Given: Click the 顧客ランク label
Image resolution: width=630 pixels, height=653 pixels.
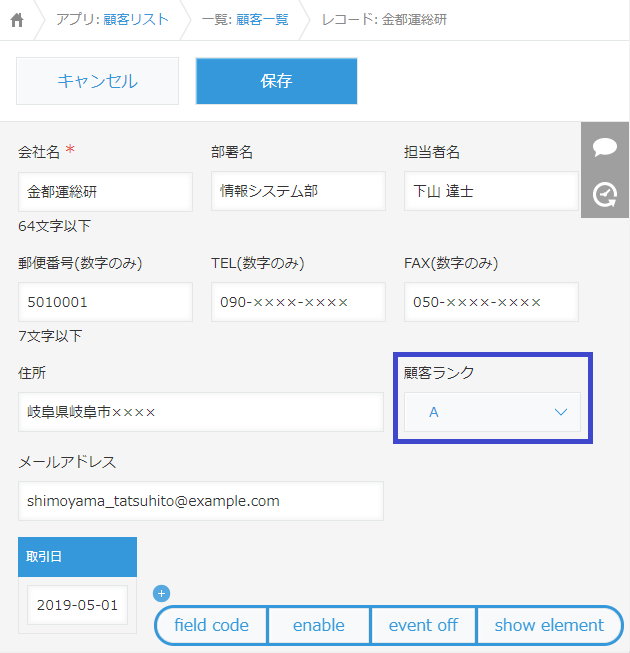Looking at the screenshot, I should click(x=439, y=372).
